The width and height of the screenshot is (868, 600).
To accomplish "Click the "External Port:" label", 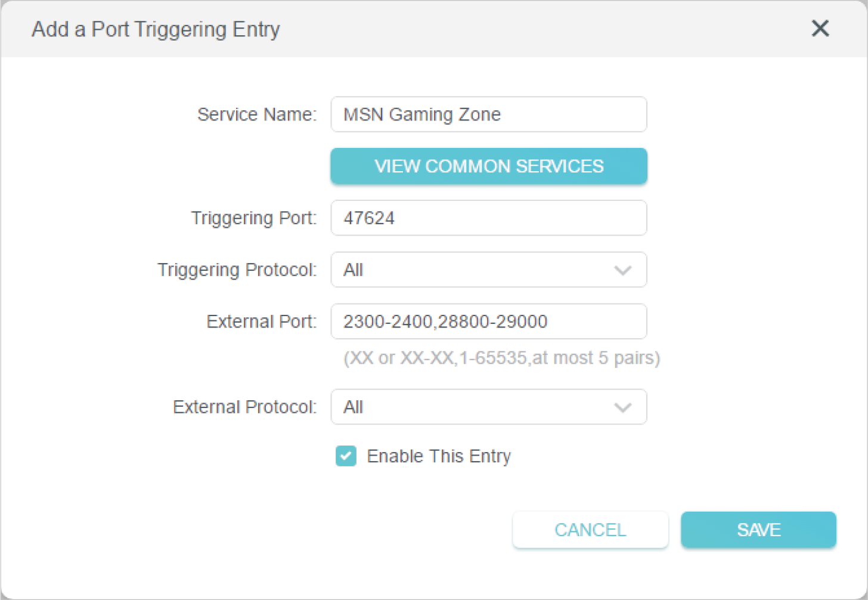I will pyautogui.click(x=262, y=322).
